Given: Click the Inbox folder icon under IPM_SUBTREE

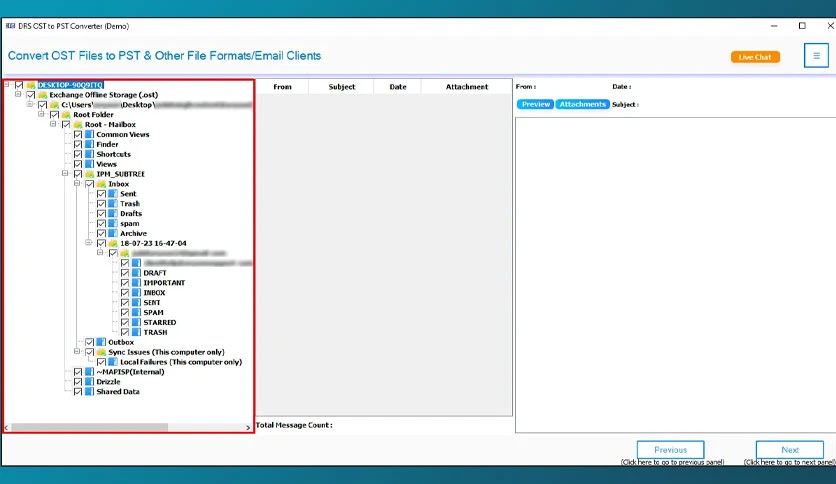Looking at the screenshot, I should coord(102,184).
